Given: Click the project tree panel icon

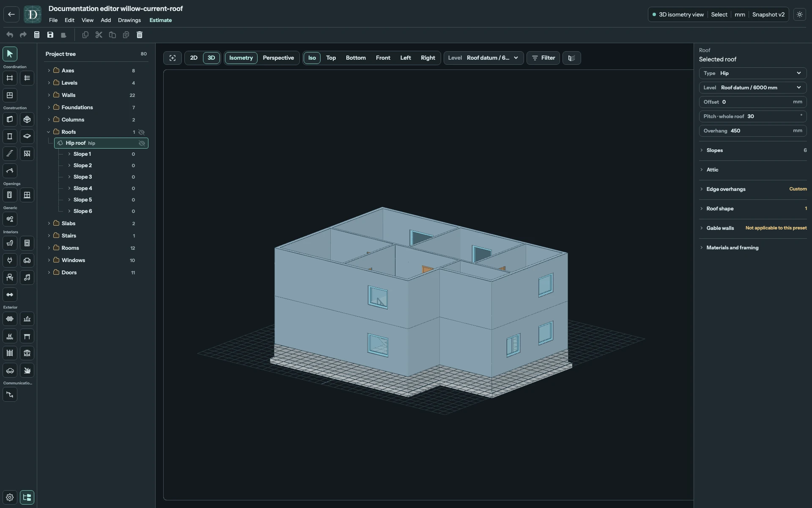Looking at the screenshot, I should tap(27, 497).
